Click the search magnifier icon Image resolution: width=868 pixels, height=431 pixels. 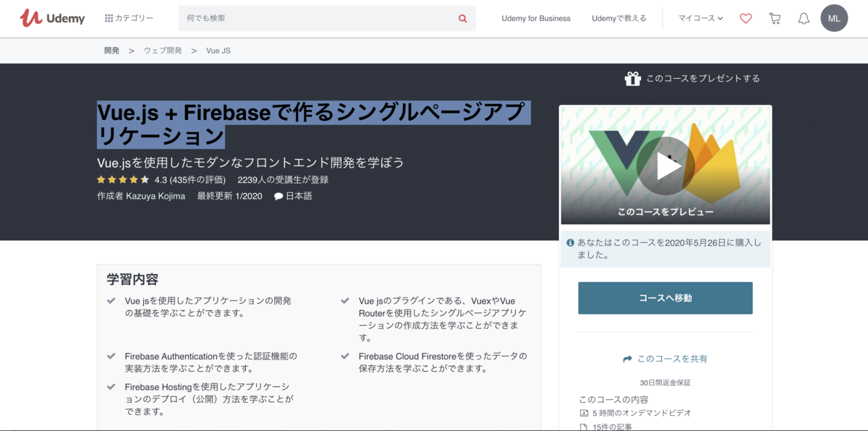tap(462, 18)
